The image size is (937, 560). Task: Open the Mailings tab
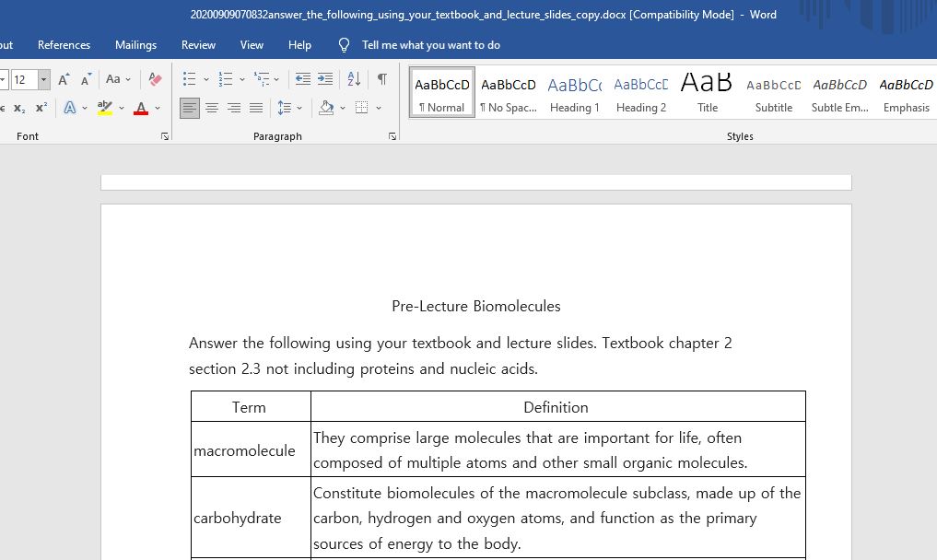pos(135,45)
